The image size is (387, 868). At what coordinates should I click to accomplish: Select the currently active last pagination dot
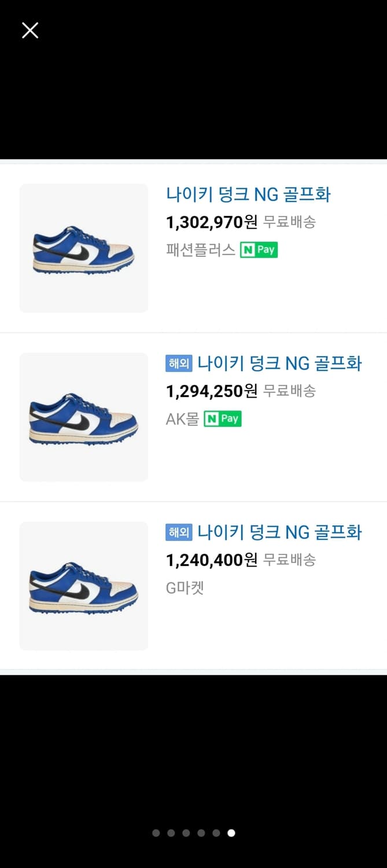point(231,833)
